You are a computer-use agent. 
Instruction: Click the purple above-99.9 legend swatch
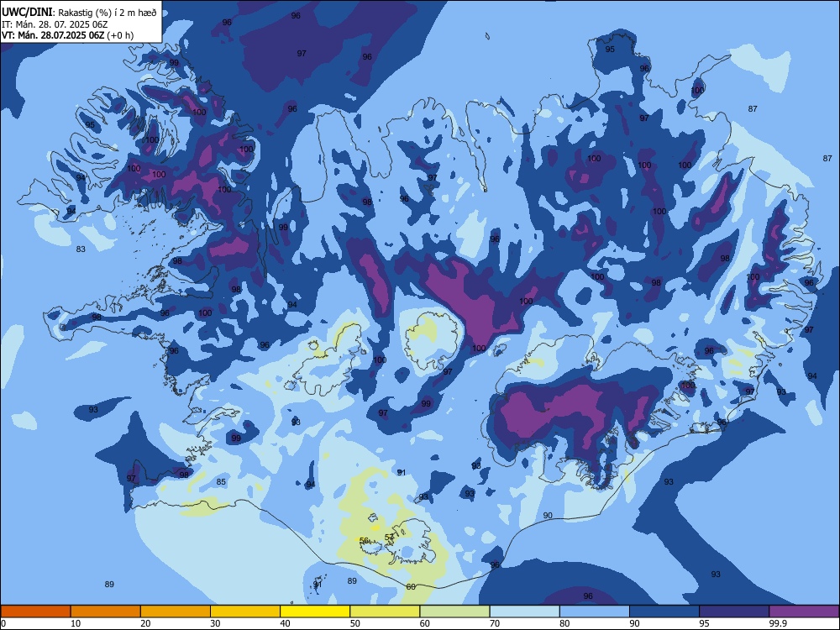click(804, 612)
